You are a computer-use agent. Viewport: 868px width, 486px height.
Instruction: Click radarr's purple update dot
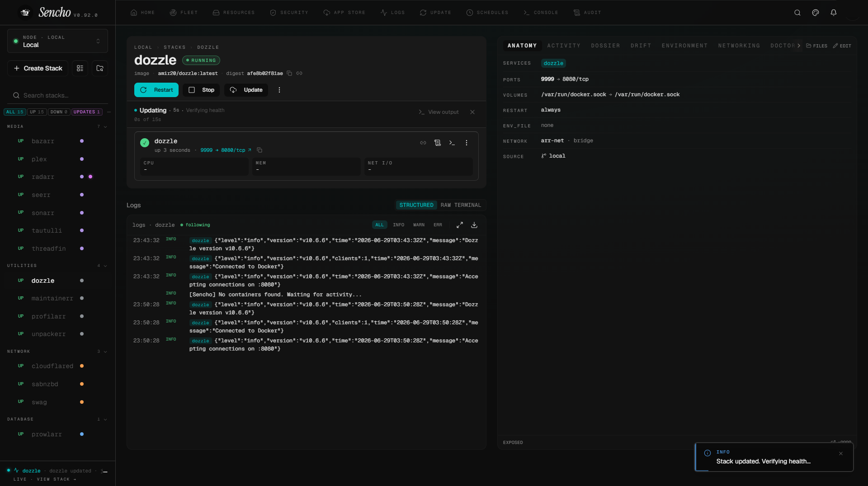tap(90, 177)
